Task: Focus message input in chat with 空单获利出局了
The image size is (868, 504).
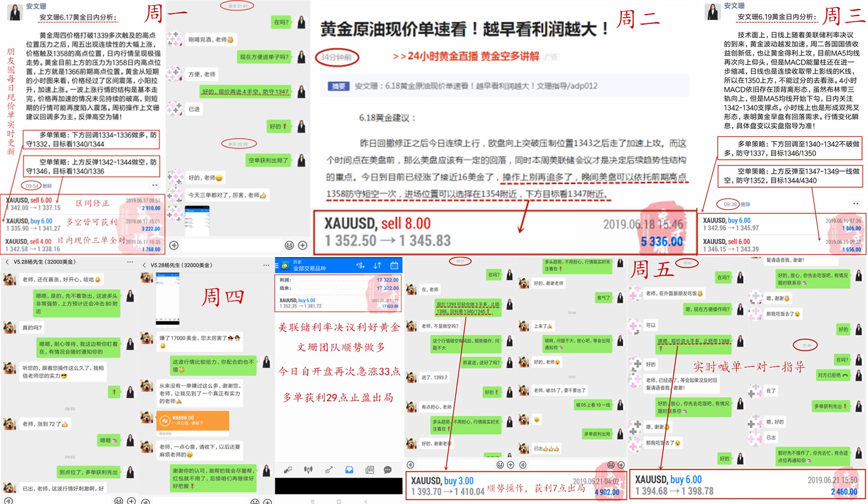Action: 231,245
